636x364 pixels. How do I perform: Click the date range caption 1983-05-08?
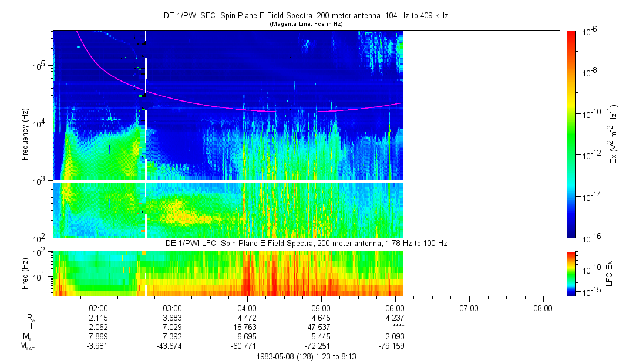click(x=306, y=357)
